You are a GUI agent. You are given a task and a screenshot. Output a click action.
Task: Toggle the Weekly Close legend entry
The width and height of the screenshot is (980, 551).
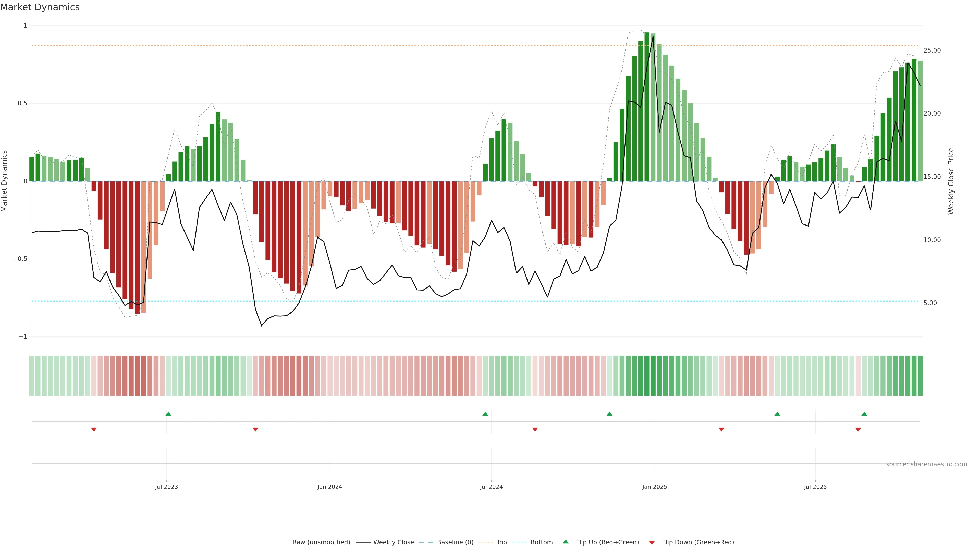tap(393, 542)
